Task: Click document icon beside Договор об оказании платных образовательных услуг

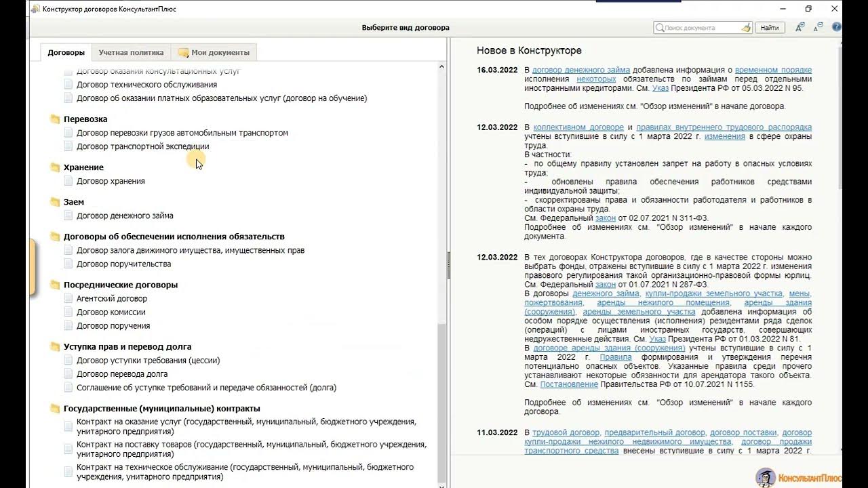Action: coord(68,98)
